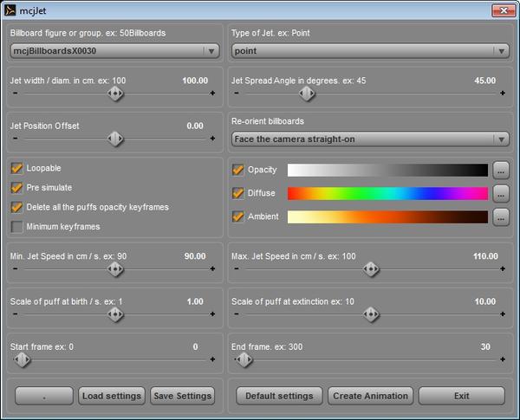Click the Jet Spread Angle value 45.00
This screenshot has height=420, width=520.
pyautogui.click(x=484, y=81)
